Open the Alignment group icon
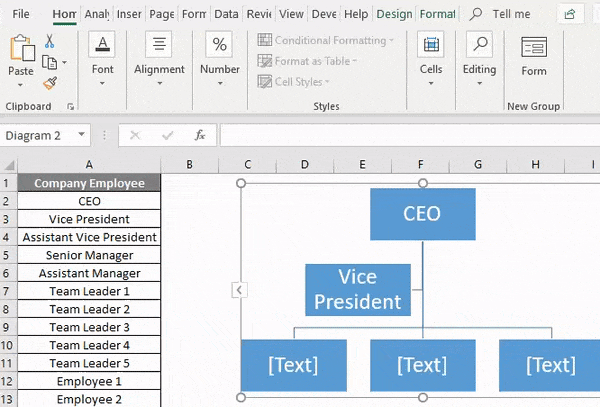This screenshot has height=407, width=600. 159,44
